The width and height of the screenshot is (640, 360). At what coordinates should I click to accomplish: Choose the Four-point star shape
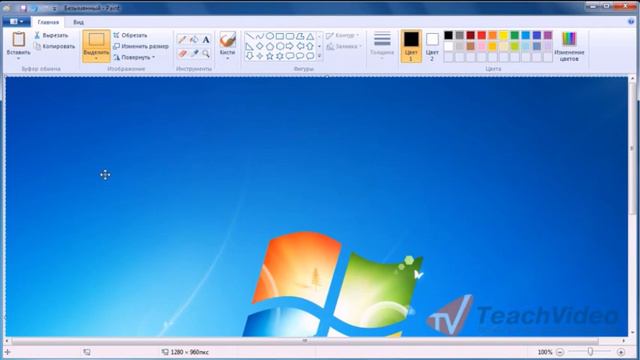[260, 56]
